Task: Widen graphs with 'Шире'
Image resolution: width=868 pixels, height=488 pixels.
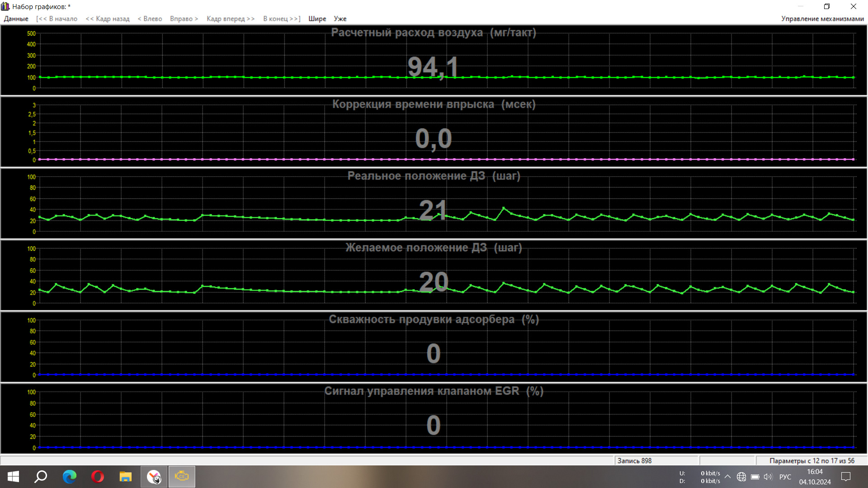Action: click(317, 19)
